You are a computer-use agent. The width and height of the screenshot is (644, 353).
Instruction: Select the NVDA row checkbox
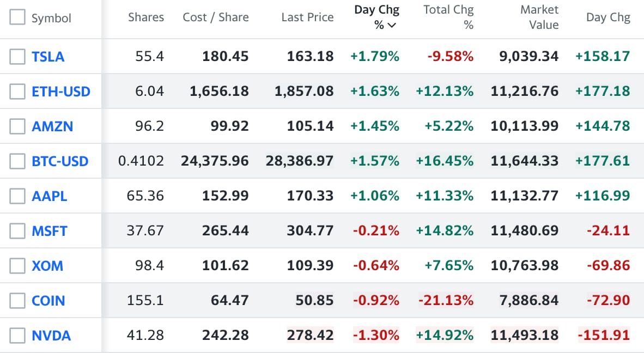17,335
